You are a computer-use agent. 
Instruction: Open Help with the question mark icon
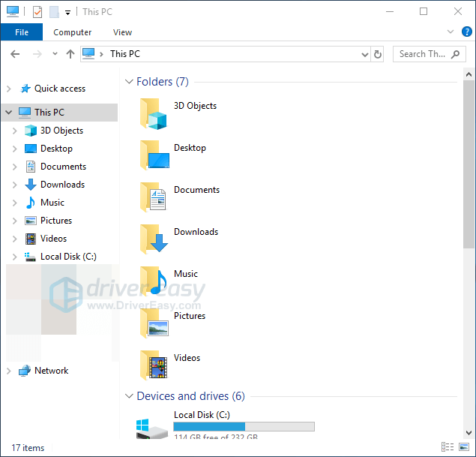coord(466,32)
